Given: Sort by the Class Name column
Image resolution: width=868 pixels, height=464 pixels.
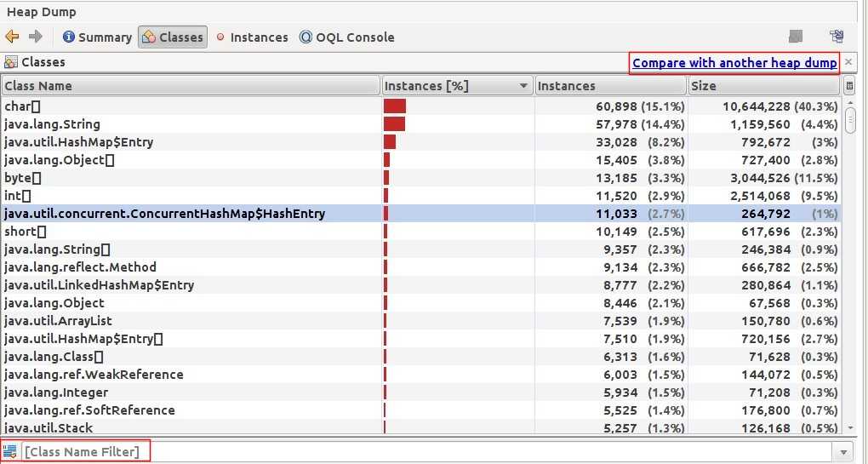Looking at the screenshot, I should (x=191, y=86).
